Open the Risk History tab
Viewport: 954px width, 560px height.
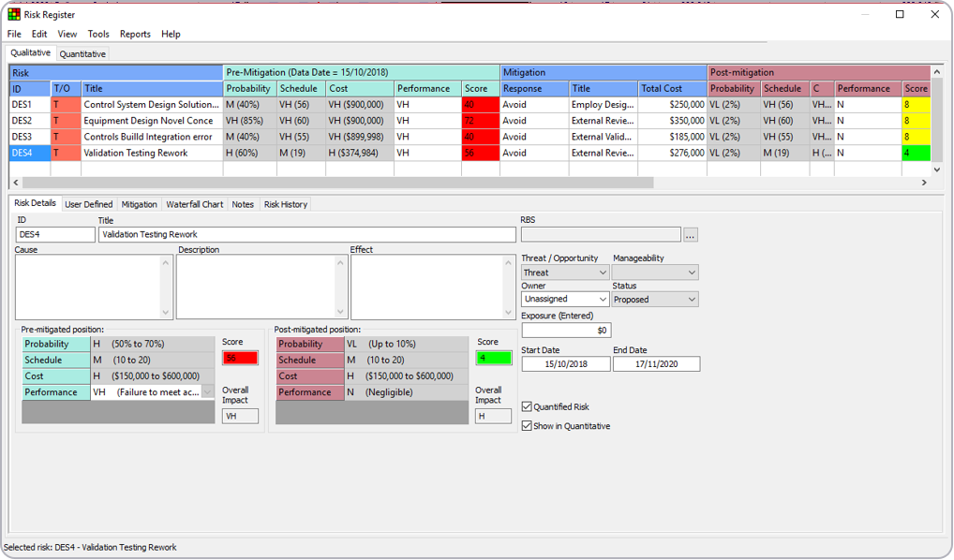click(285, 204)
